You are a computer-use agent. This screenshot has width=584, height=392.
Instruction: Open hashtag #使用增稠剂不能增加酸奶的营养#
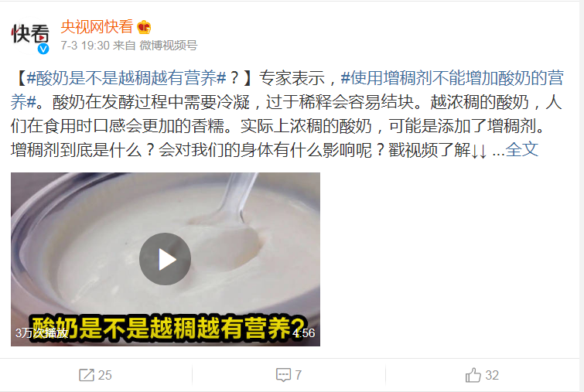[x=287, y=90]
